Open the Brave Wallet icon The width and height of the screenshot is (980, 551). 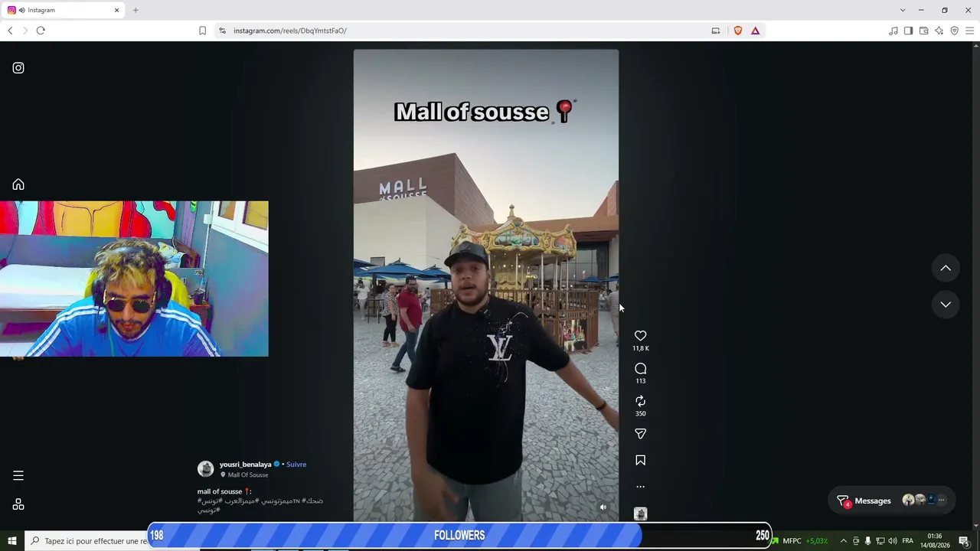(x=923, y=31)
